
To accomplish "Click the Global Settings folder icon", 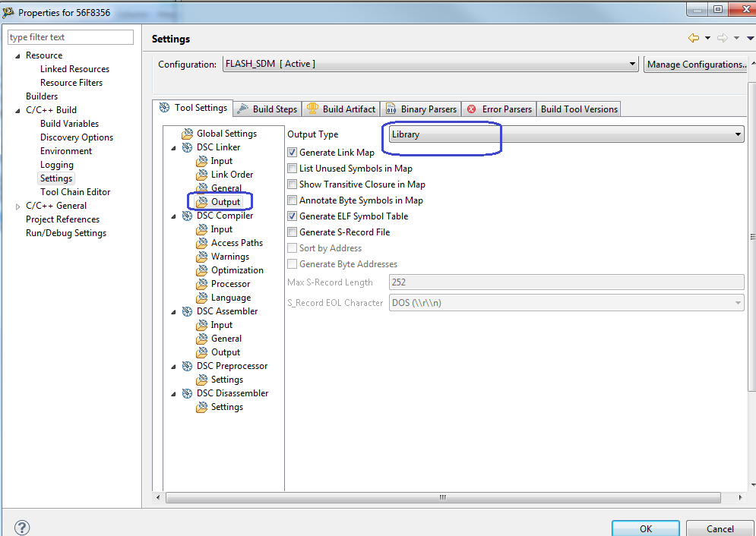I will (x=187, y=134).
